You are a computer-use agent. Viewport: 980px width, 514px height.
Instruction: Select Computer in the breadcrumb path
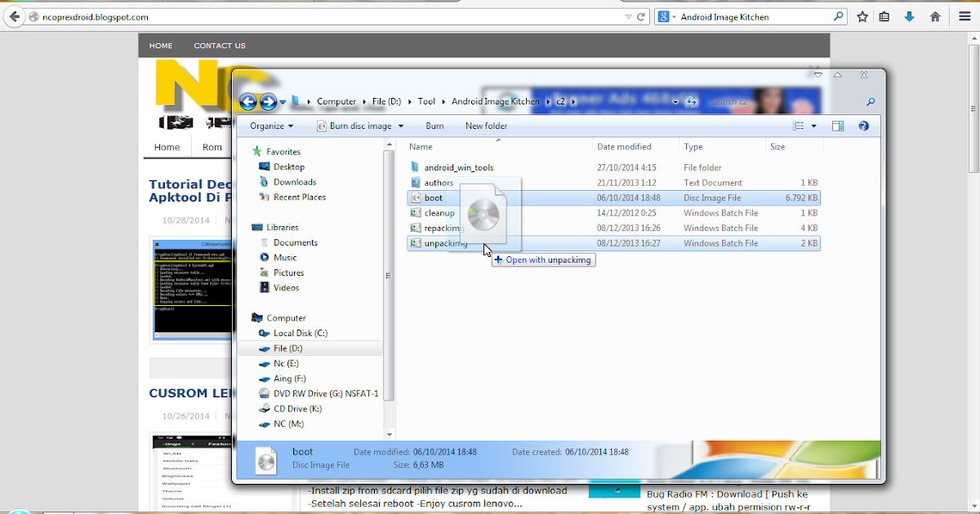pos(336,102)
